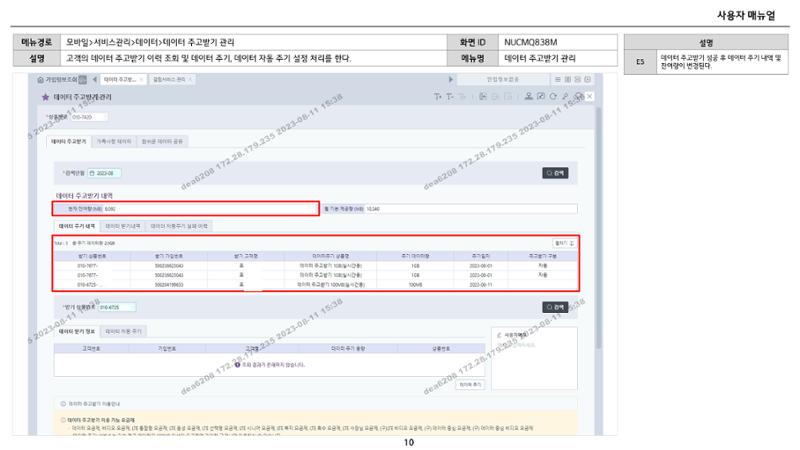Decrease font size with the T- icon

[449, 96]
